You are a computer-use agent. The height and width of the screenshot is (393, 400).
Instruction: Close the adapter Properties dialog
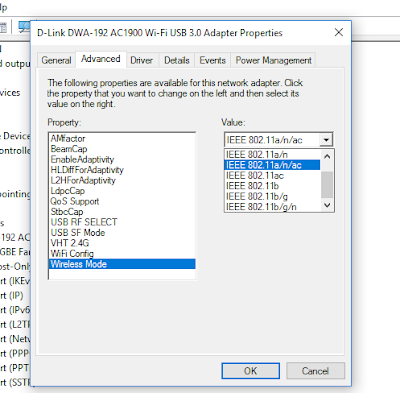[x=339, y=32]
